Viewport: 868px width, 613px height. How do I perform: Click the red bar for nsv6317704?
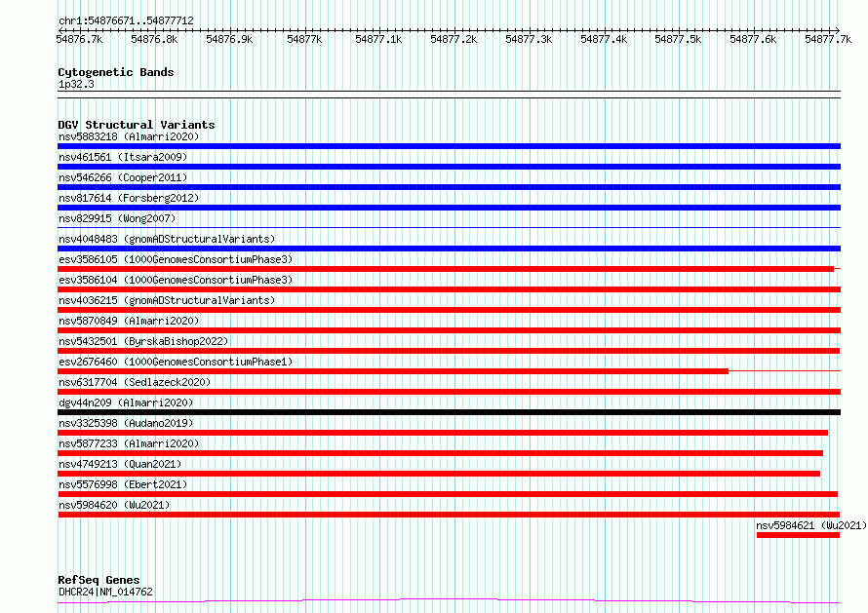coord(449,392)
